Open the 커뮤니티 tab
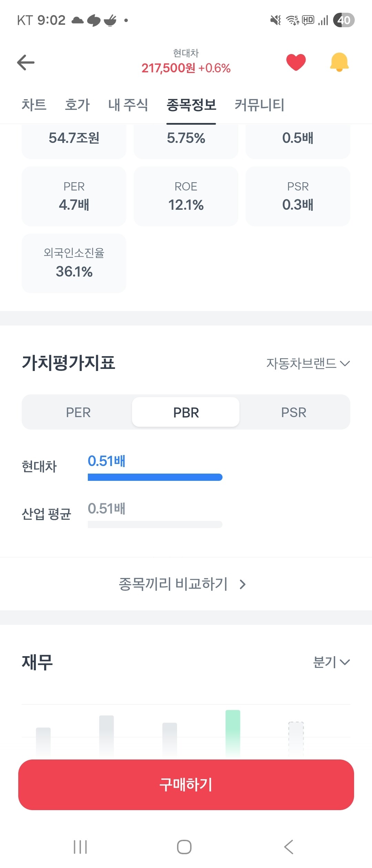Viewport: 372px width, 868px height. tap(259, 105)
